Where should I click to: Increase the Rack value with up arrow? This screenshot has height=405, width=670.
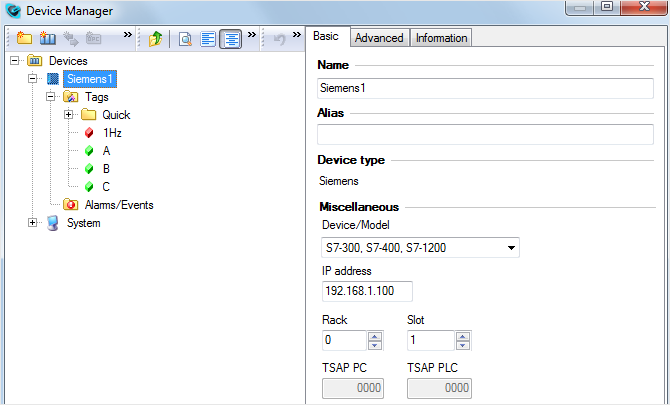pos(375,336)
